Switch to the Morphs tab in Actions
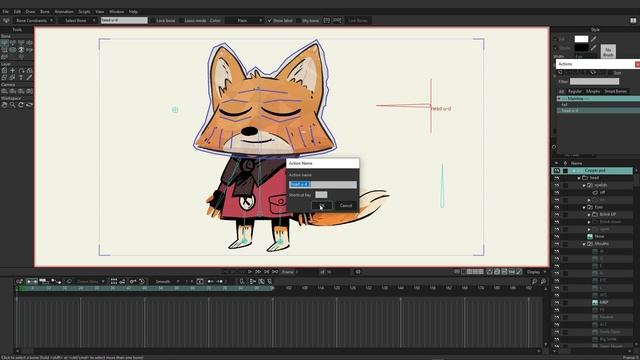This screenshot has width=640, height=360. coord(593,91)
